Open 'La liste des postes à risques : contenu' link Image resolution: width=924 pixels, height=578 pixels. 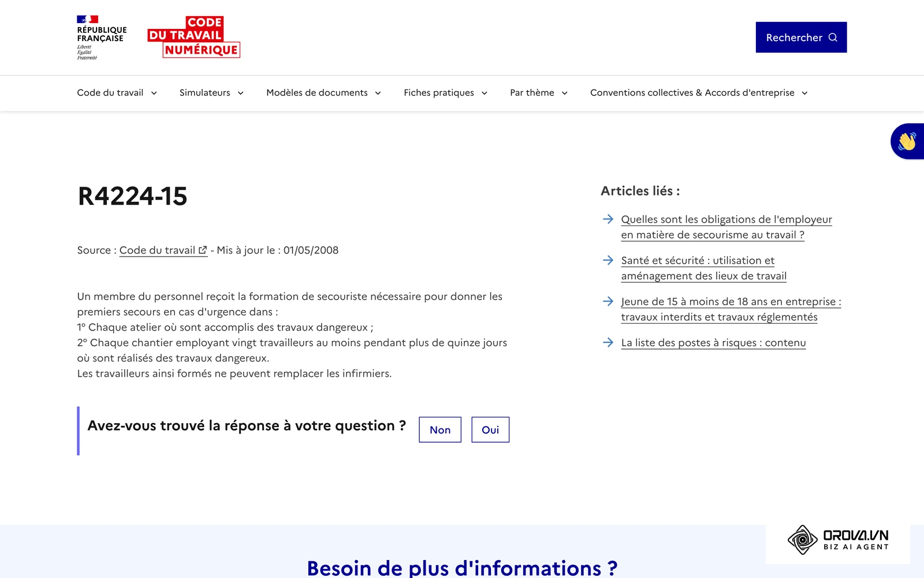[713, 343]
